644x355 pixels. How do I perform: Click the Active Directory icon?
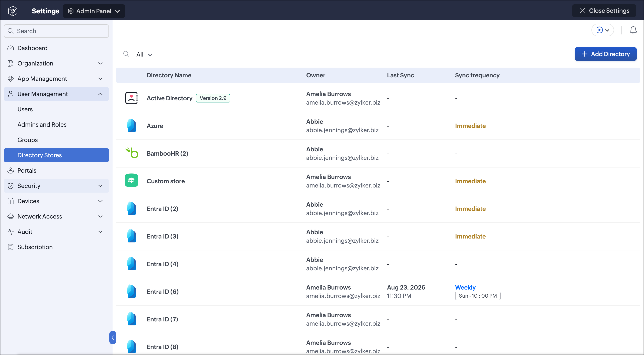tap(131, 98)
